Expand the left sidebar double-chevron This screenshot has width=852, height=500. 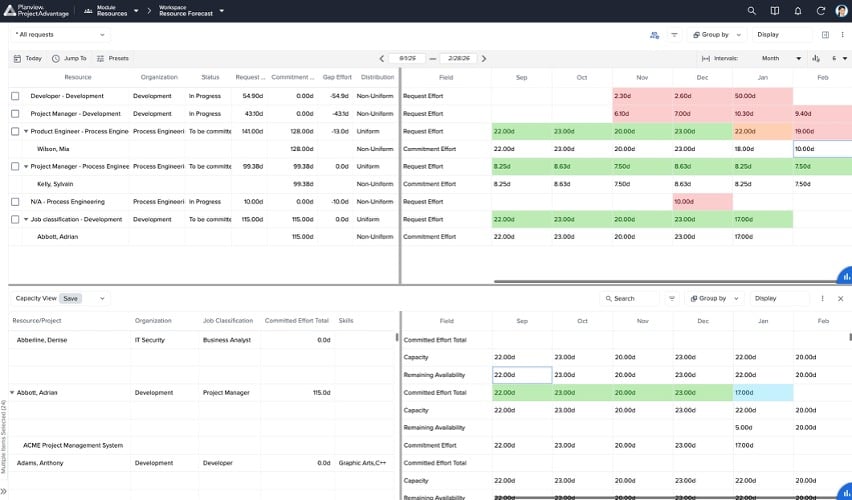pyautogui.click(x=3, y=492)
